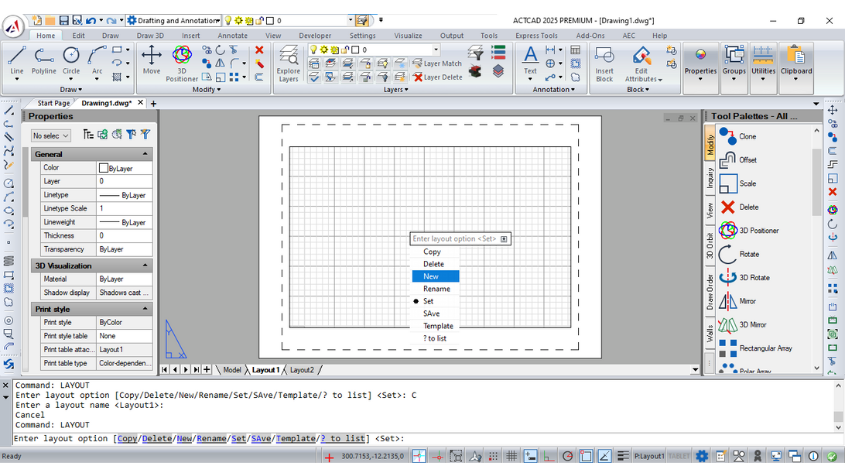Toggle snap dots in status bar
Image resolution: width=845 pixels, height=475 pixels.
493,456
